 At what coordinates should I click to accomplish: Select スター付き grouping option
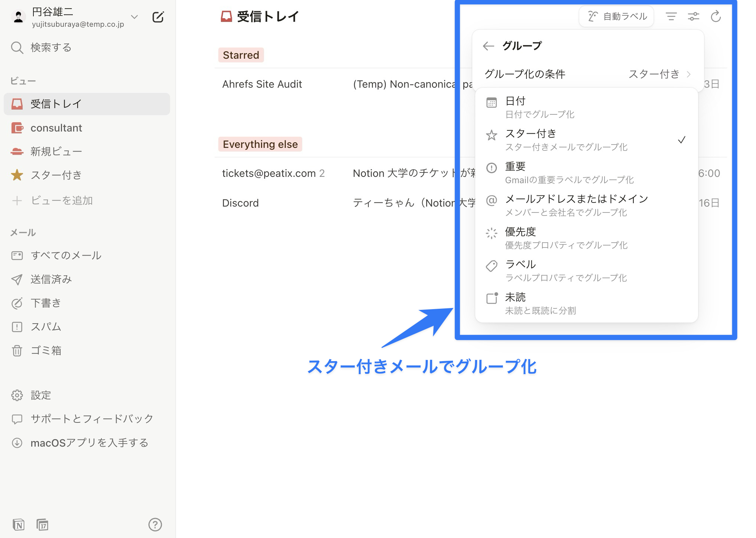586,140
